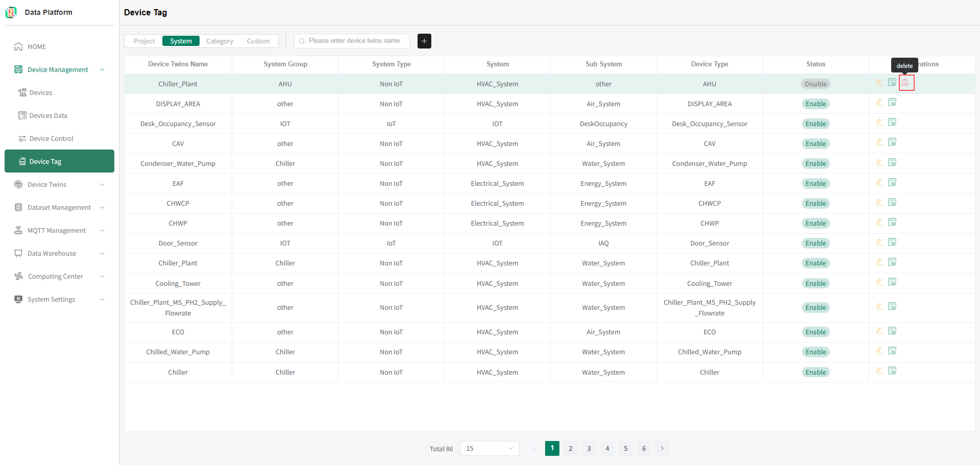
Task: Expand the MQTT Management menu
Action: pos(102,230)
